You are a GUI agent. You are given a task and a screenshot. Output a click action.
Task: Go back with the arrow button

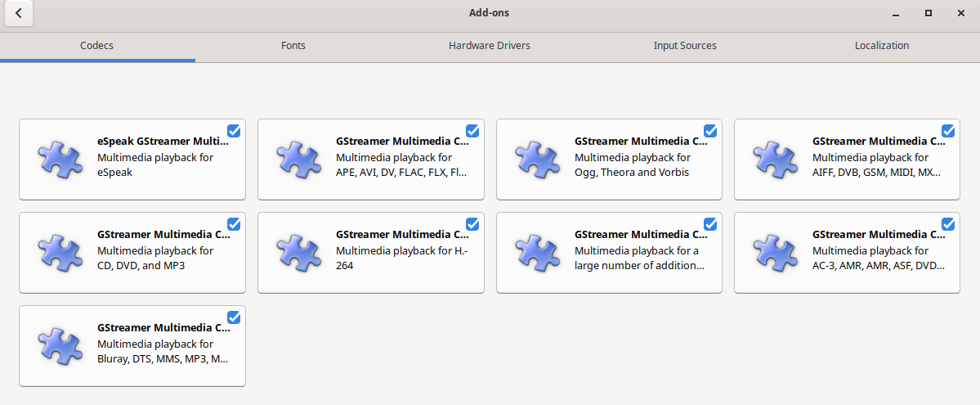coord(19,13)
